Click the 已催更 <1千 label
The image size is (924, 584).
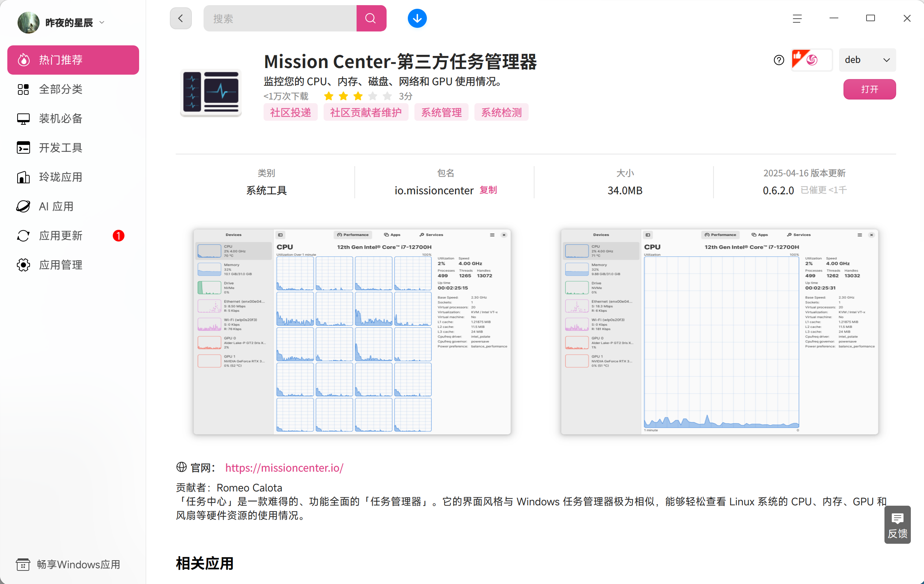pyautogui.click(x=823, y=190)
